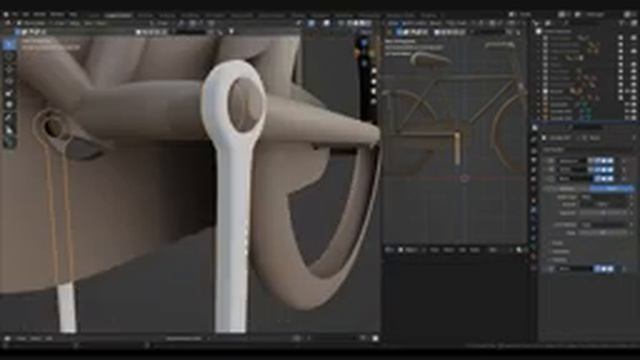Open the Limit Method dropdown of Bevel modifier

pyautogui.click(x=605, y=224)
